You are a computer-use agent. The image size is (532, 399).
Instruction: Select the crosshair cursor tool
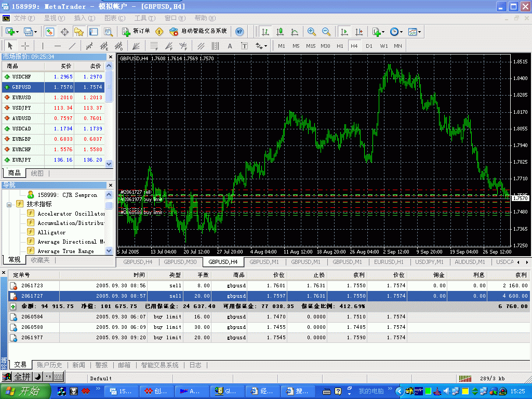click(24, 46)
